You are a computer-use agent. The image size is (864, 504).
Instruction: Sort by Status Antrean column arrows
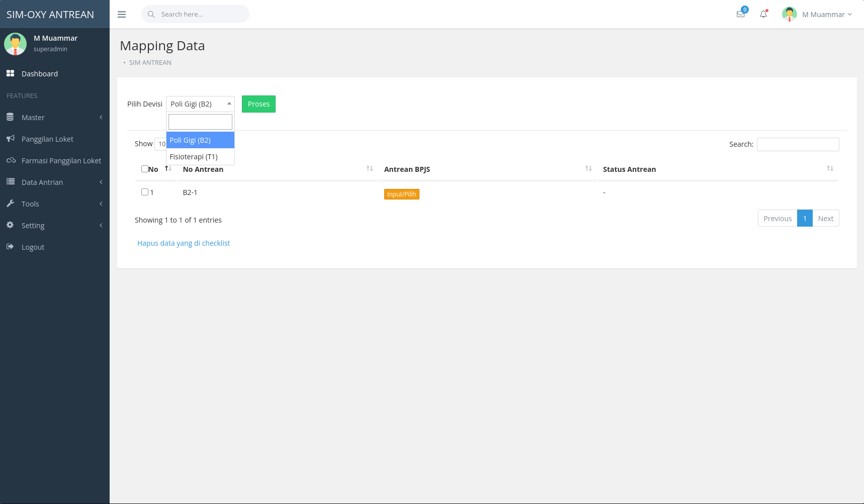click(830, 169)
